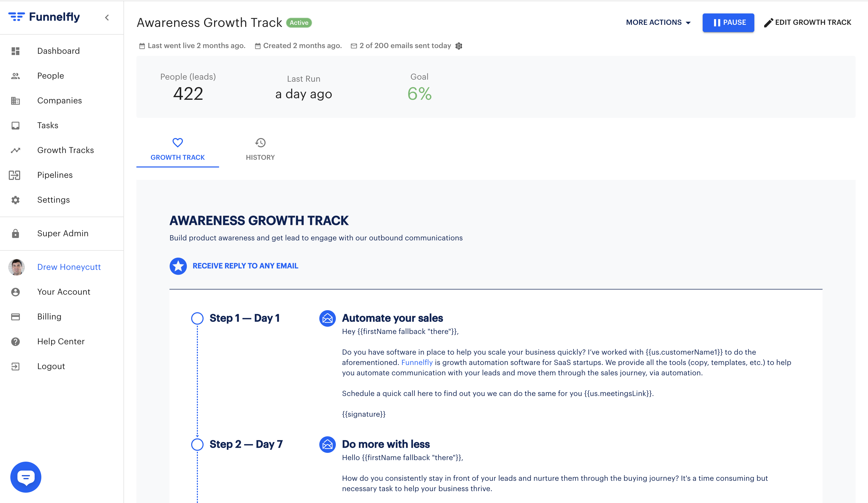Select the Step 1 timeline circle
The height and width of the screenshot is (503, 868).
(197, 318)
